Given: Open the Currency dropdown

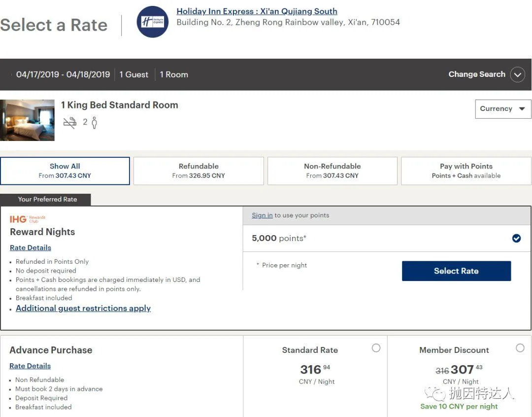Looking at the screenshot, I should 502,109.
